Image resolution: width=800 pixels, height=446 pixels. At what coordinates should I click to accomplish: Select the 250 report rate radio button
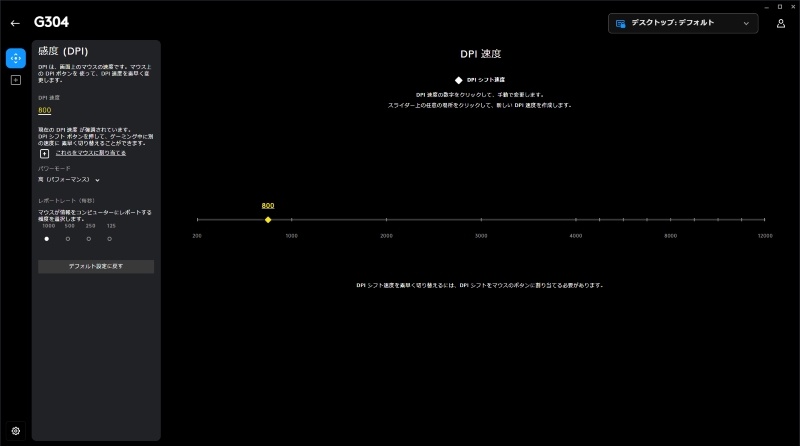[x=89, y=239]
